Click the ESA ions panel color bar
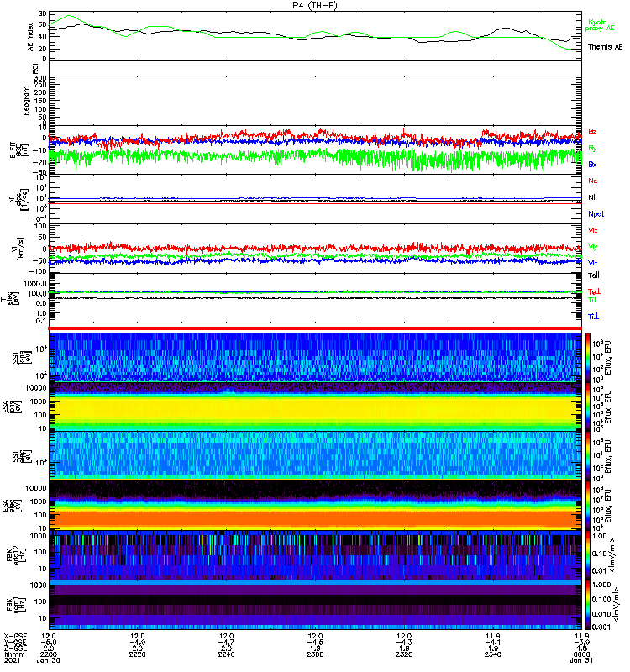 587,407
